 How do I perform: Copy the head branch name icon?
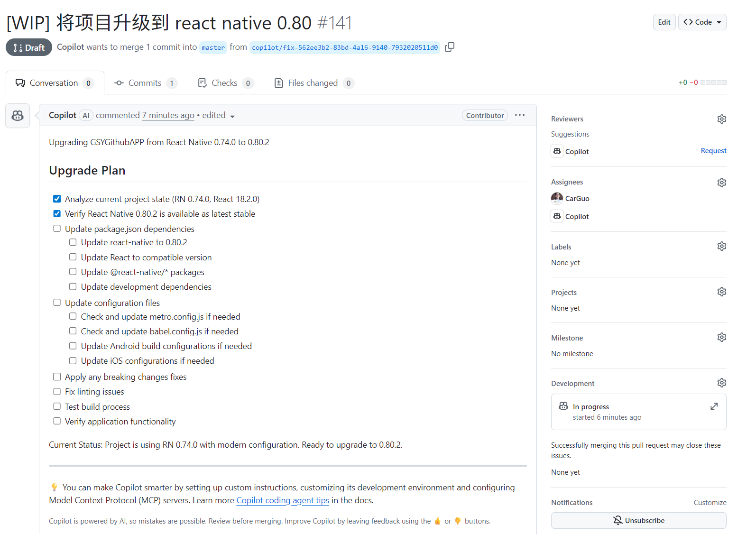[x=450, y=47]
